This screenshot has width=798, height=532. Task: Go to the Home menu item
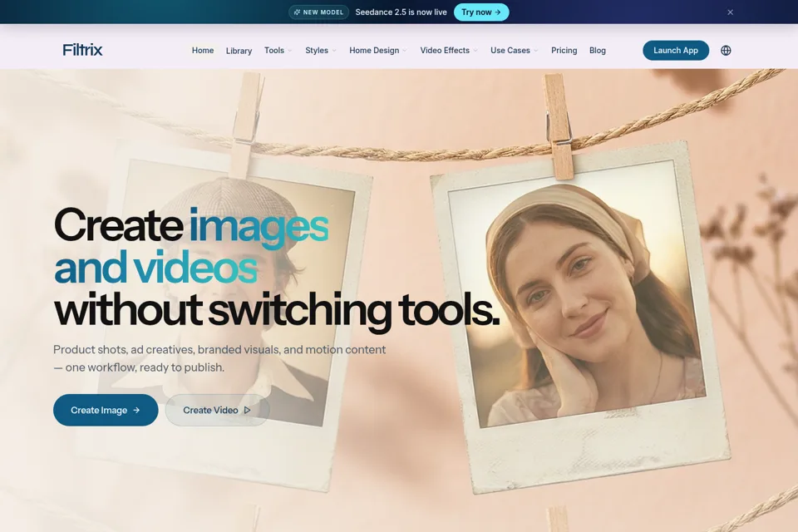[203, 51]
